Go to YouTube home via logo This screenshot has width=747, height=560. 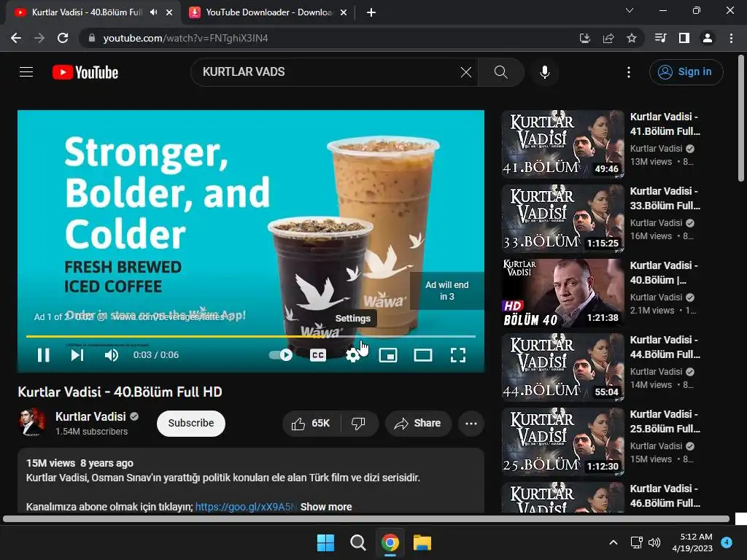[85, 72]
